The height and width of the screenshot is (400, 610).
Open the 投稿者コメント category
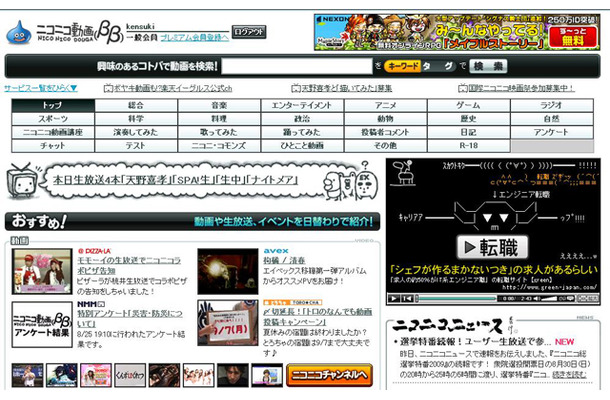pyautogui.click(x=386, y=132)
